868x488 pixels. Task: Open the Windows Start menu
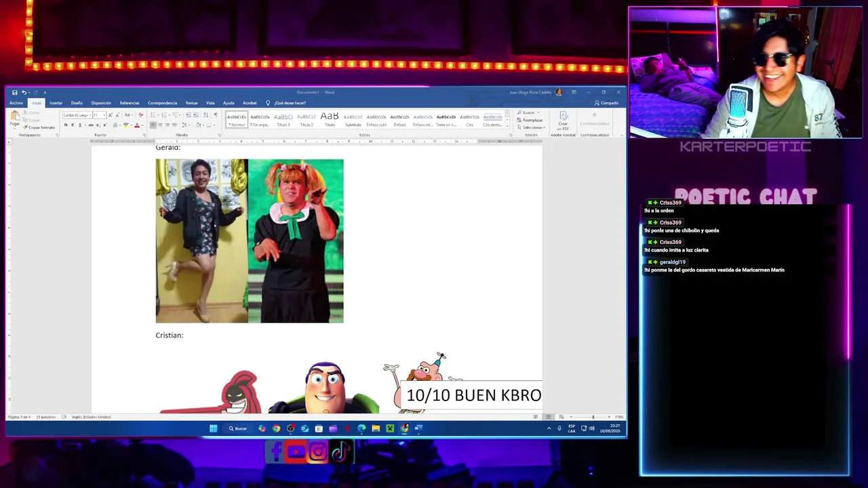click(x=213, y=428)
